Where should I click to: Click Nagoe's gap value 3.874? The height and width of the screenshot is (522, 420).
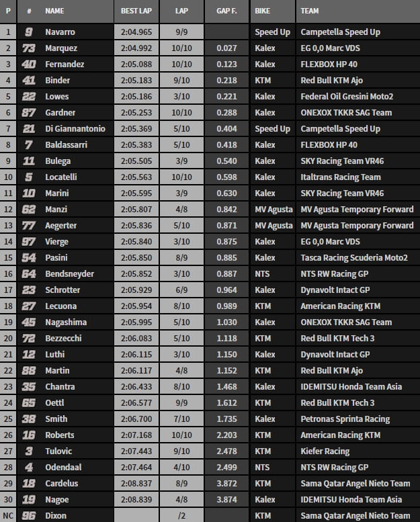pos(227,499)
